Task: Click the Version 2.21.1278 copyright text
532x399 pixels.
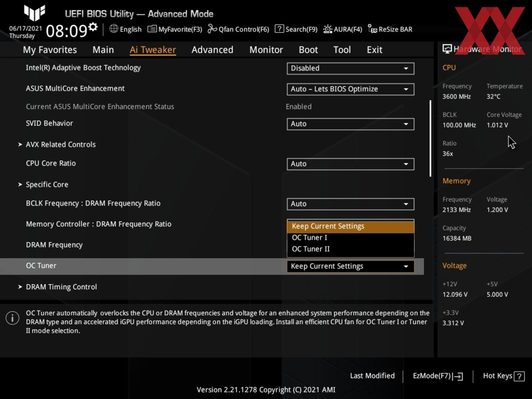Action: 266,390
